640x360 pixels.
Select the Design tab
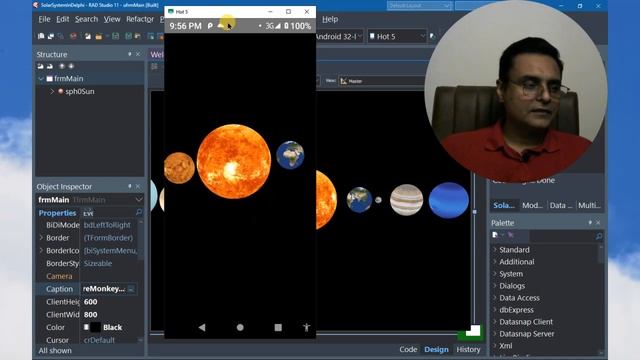tap(436, 349)
